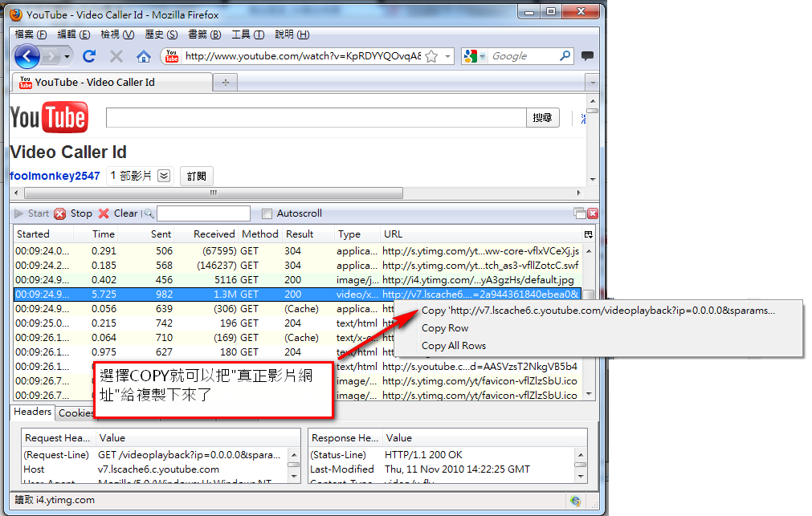Screen dimensions: 812x516
Task: Close the HttpFox panel red X
Action: tap(593, 213)
